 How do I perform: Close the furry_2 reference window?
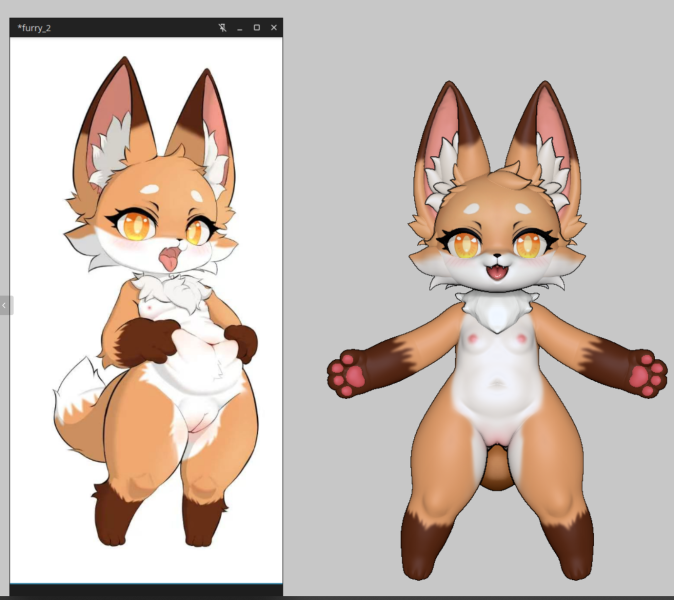274,28
